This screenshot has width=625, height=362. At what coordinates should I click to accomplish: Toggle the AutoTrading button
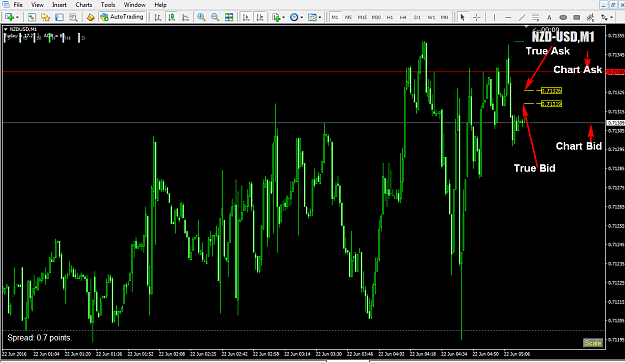click(x=122, y=17)
